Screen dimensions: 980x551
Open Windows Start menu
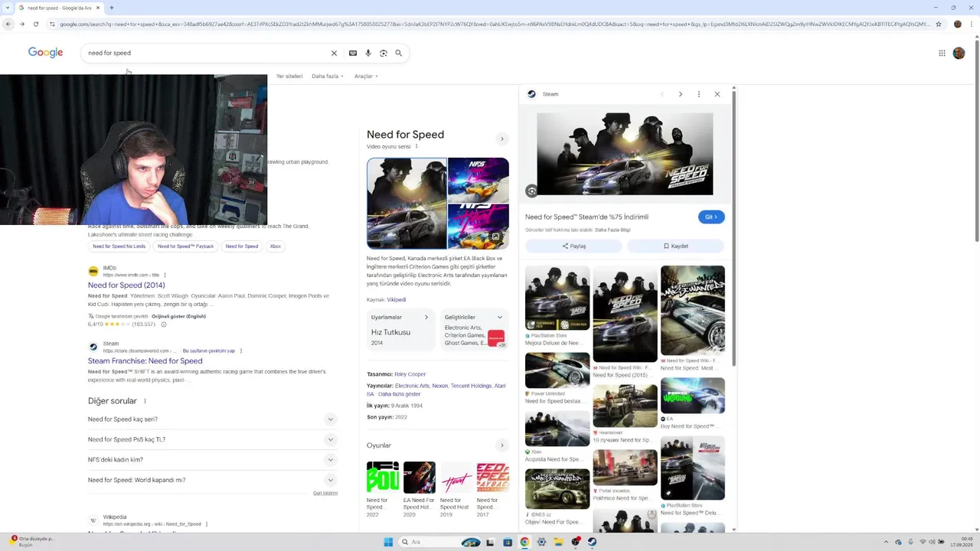(388, 542)
